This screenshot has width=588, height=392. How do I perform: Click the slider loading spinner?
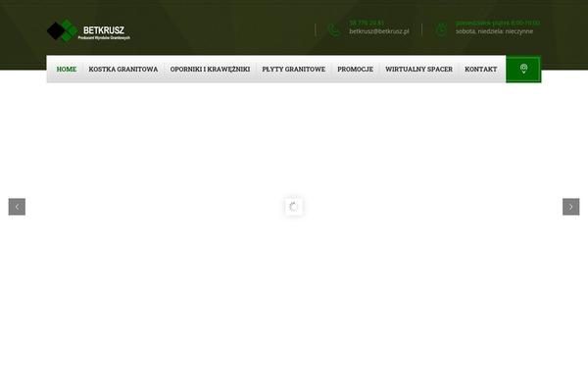tap(294, 207)
